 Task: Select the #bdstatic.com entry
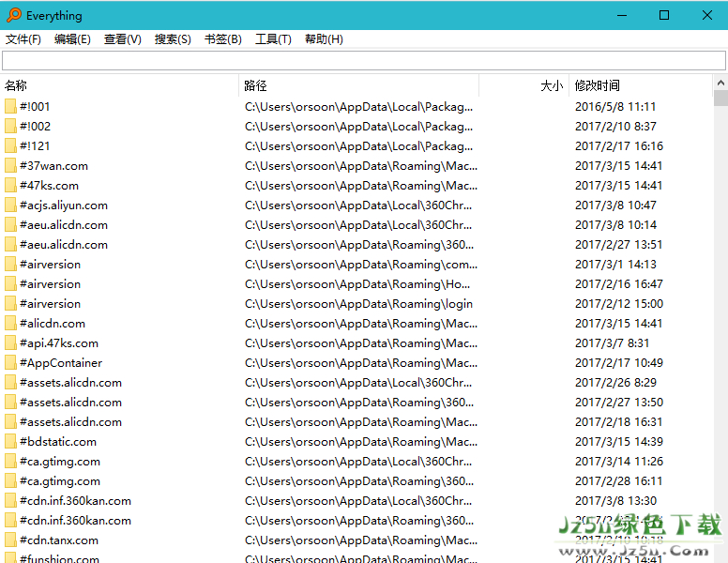click(58, 441)
